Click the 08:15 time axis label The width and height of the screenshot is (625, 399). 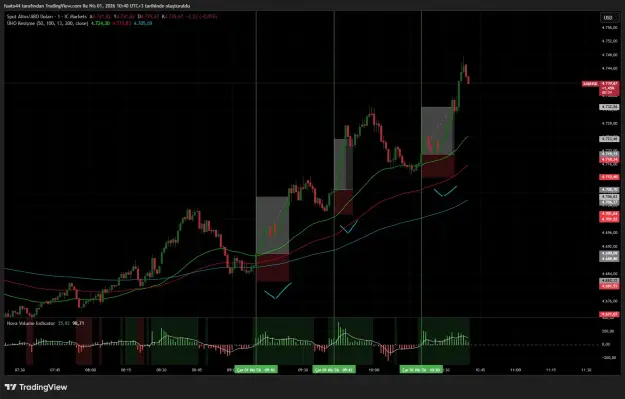126,370
